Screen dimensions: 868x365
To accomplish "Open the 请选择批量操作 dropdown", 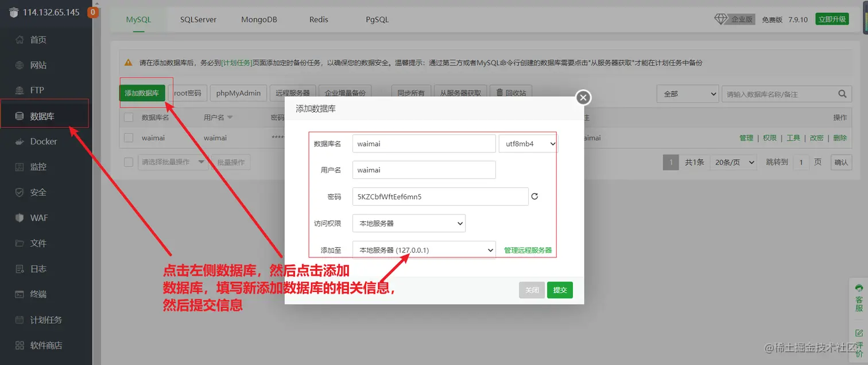I will tap(174, 162).
